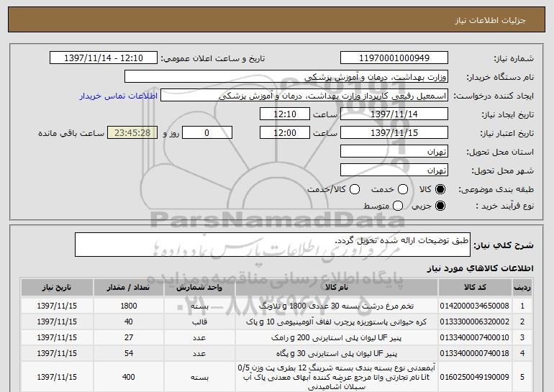Screen dimensions: 554x392
Task: Click the creation date field 1397/11/14
Action: [394, 114]
